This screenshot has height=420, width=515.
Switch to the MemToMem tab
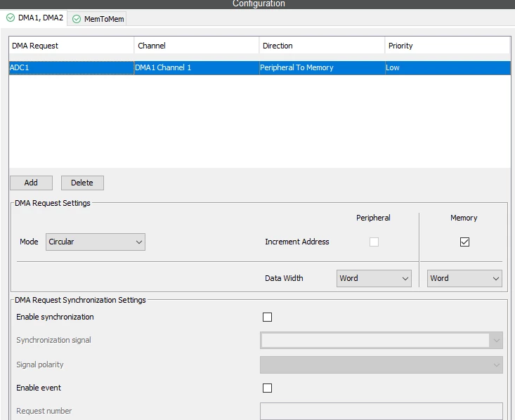pos(98,19)
